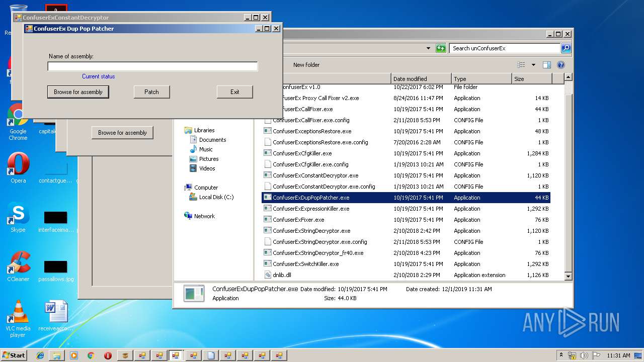Open Opera from the taskbar

(108, 355)
